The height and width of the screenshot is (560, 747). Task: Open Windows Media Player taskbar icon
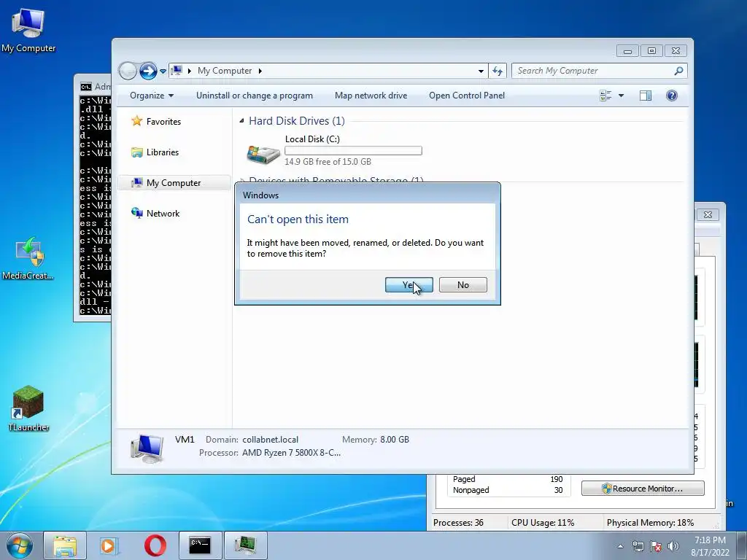109,545
